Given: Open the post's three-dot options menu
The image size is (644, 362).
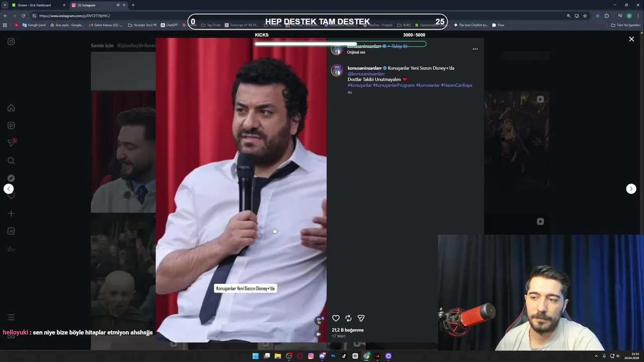Looking at the screenshot, I should click(x=475, y=49).
